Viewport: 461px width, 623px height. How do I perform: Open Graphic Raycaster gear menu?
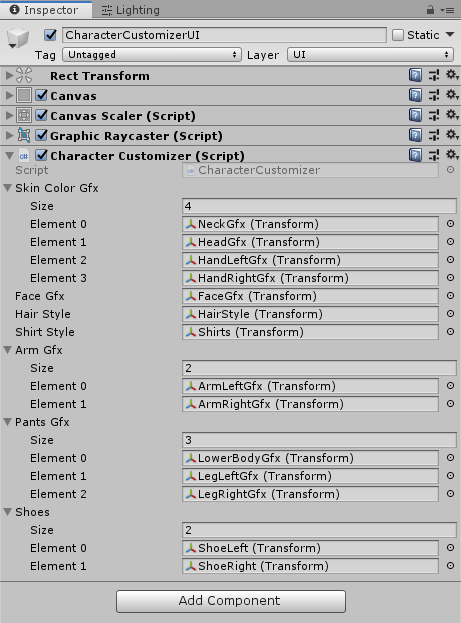[x=452, y=135]
